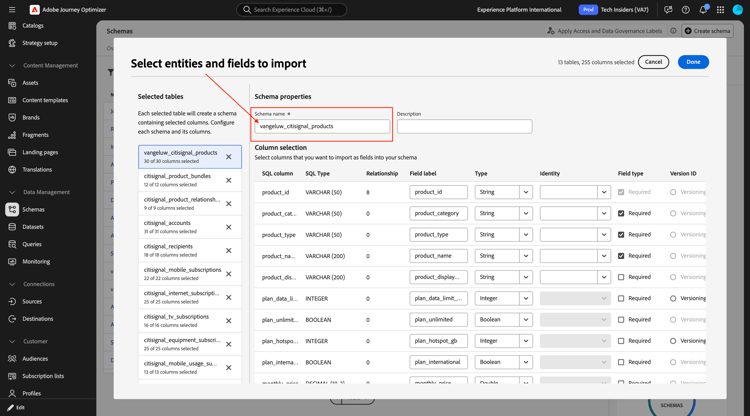Screen dimensions: 750x416
Task: Open the notifications bell icon
Action: [703, 10]
